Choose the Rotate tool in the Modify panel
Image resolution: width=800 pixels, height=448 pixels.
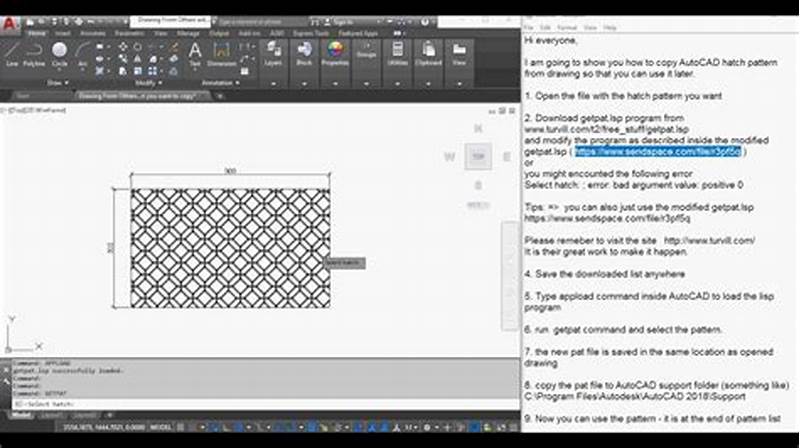137,47
